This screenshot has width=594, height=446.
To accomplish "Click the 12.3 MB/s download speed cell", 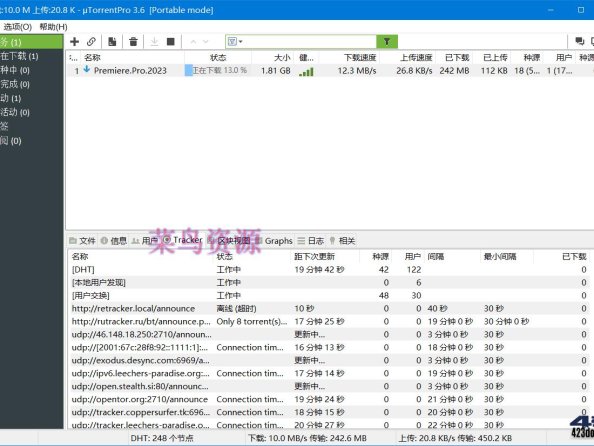I will point(357,70).
